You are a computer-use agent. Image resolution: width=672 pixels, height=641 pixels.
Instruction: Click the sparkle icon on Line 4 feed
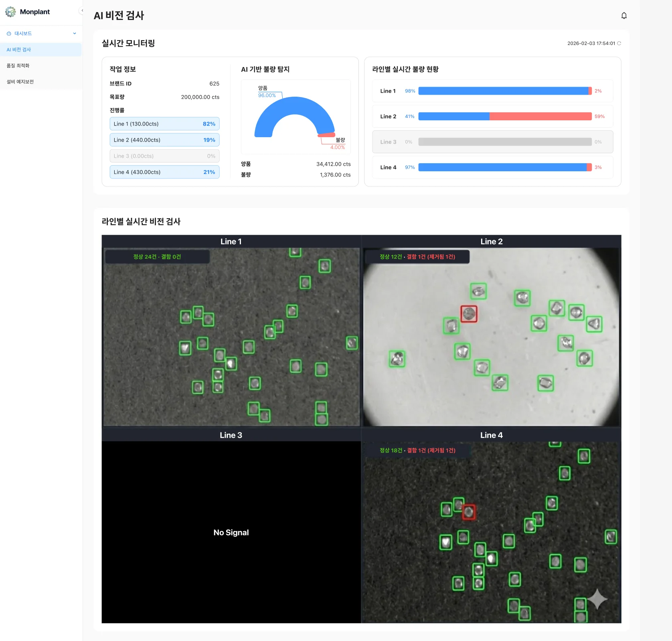click(597, 599)
